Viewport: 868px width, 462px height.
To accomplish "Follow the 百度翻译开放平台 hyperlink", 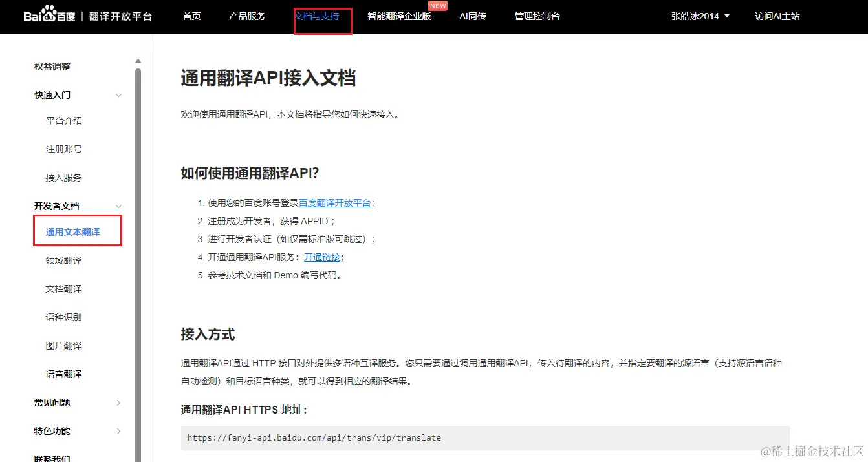I will click(335, 203).
